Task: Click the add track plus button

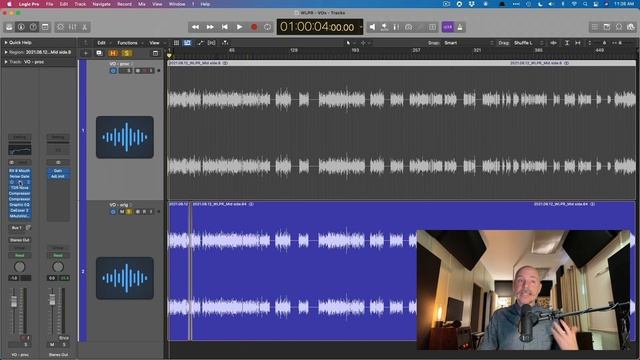Action: click(x=86, y=53)
